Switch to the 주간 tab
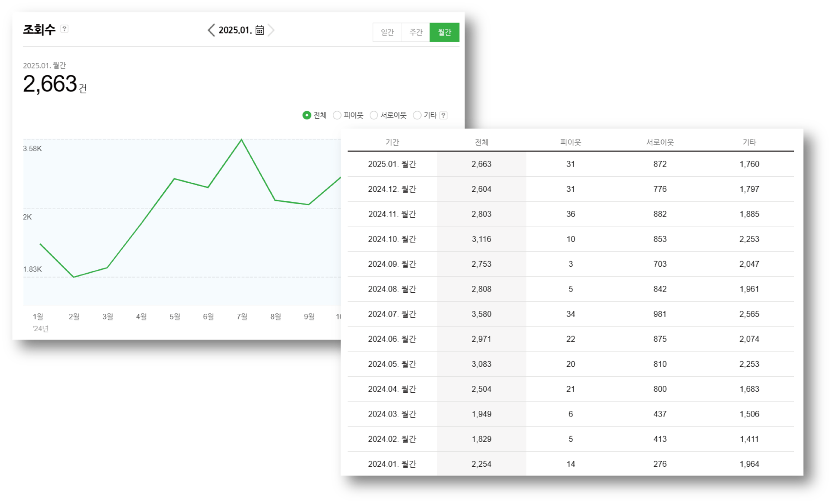Viewport: 832px width, 504px height. click(x=416, y=32)
